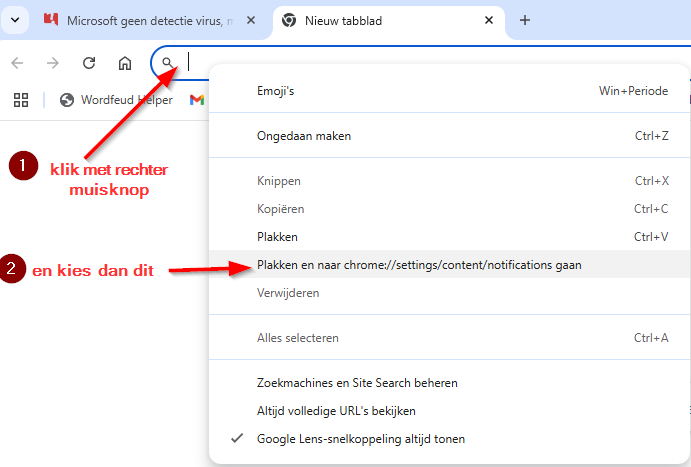Click the forward navigation arrow
691x467 pixels.
point(53,63)
